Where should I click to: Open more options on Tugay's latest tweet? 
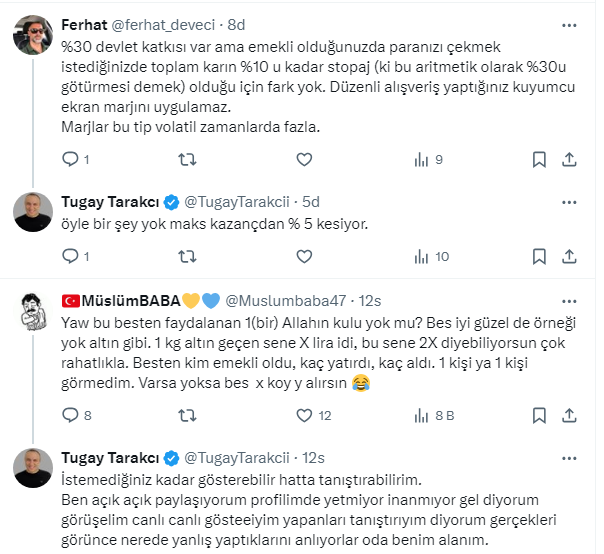tap(570, 458)
